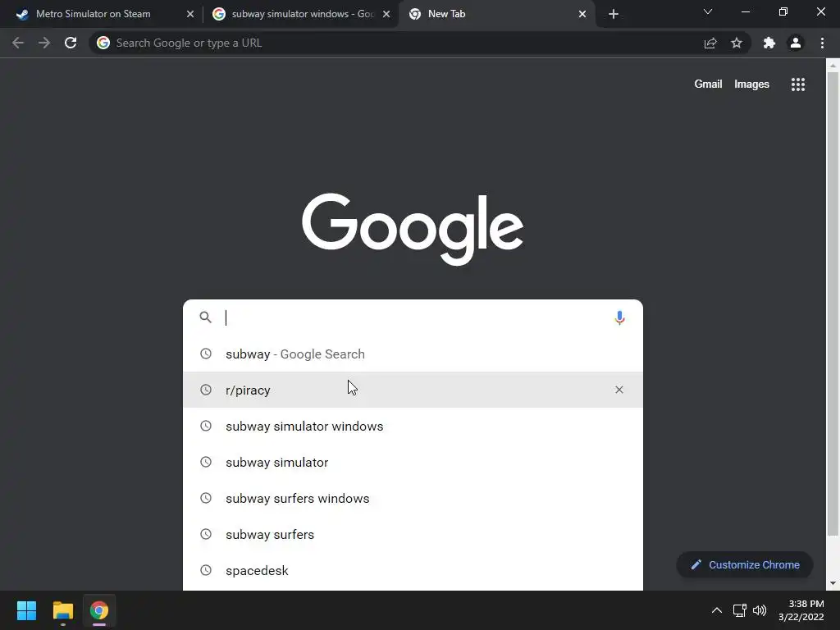This screenshot has width=840, height=630.
Task: Show hidden system tray icons
Action: 716,610
